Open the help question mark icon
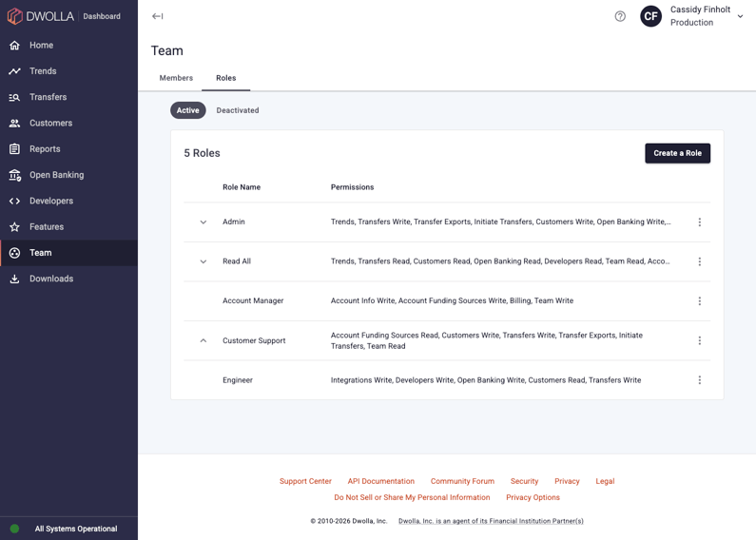This screenshot has height=540, width=756. tap(620, 16)
